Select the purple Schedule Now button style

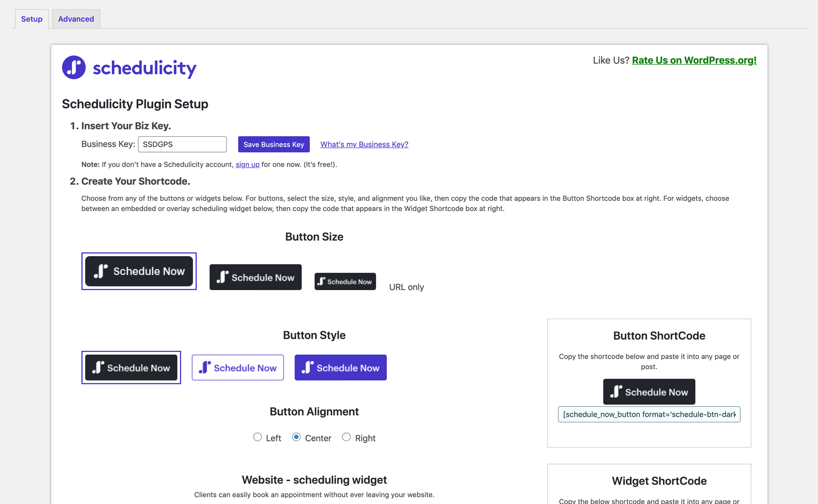[x=340, y=367]
